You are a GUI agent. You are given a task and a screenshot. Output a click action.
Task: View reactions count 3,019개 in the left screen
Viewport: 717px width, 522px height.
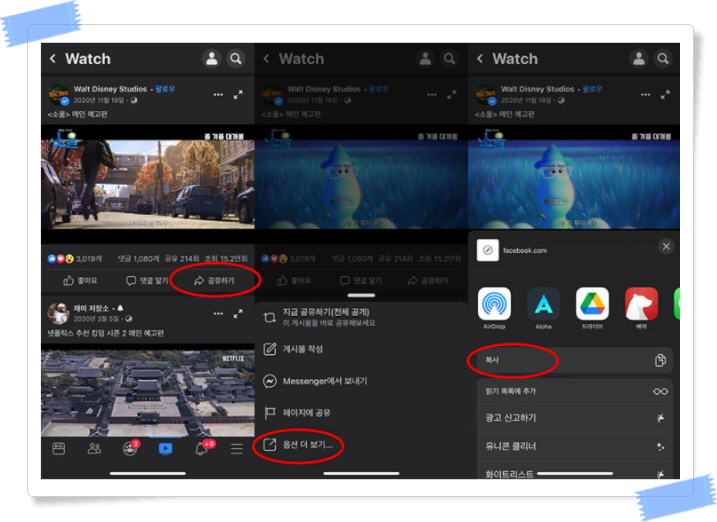75,259
